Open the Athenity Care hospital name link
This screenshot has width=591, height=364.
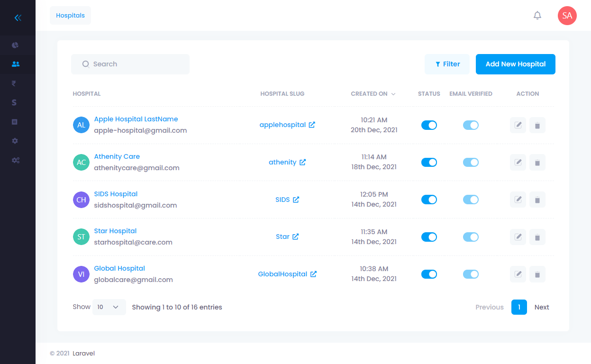click(117, 156)
